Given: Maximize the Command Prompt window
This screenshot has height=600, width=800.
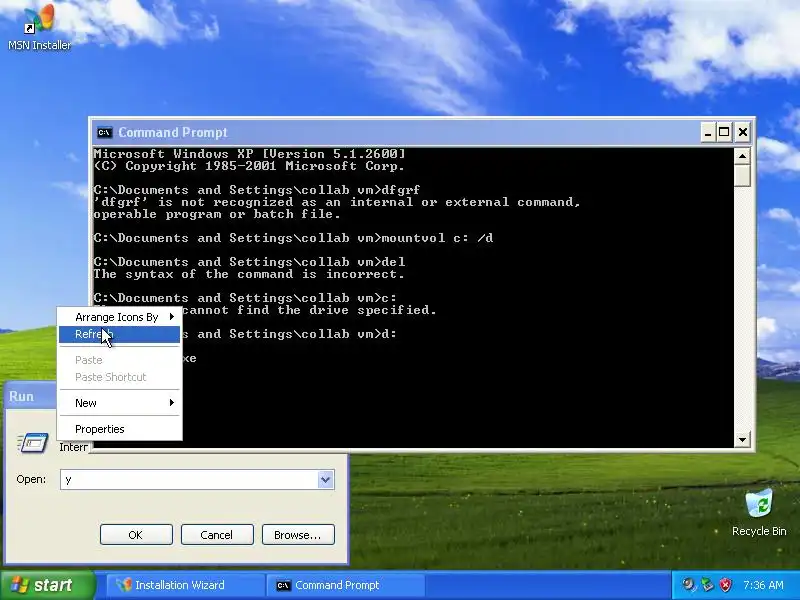Looking at the screenshot, I should coord(724,133).
